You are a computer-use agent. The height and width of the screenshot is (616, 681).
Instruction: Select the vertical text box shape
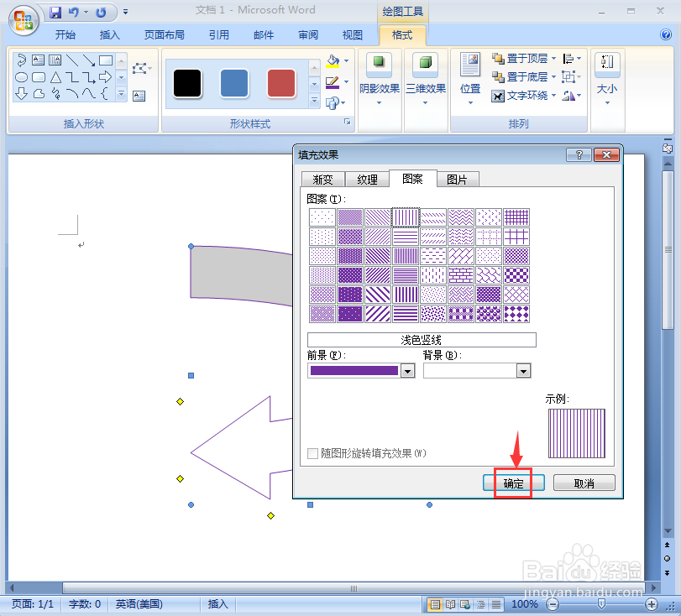(x=55, y=60)
